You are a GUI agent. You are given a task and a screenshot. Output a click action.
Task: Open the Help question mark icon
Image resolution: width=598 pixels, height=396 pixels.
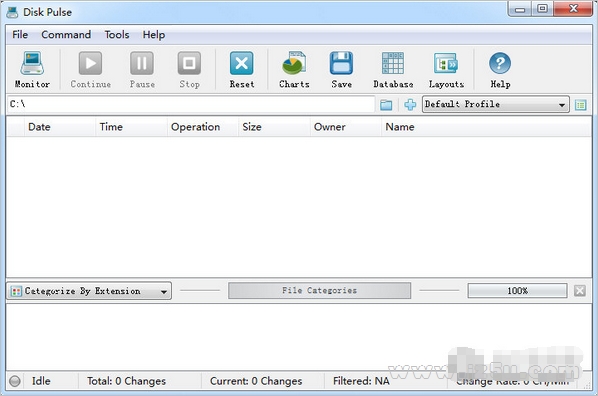click(x=500, y=70)
